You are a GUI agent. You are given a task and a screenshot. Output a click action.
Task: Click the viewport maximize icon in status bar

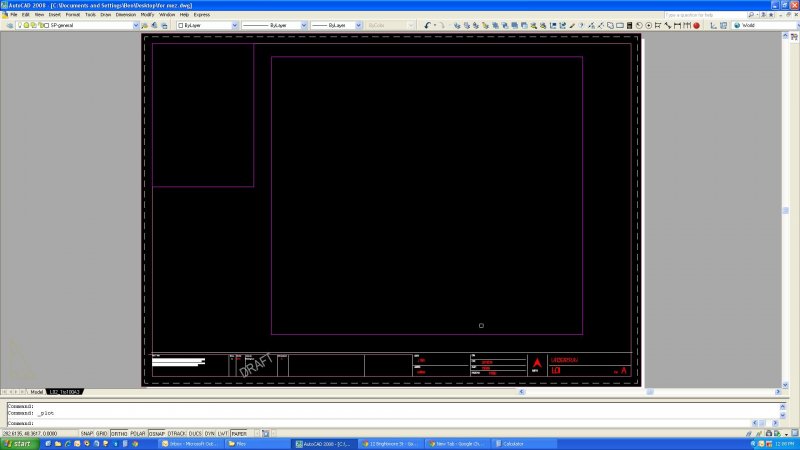pos(265,433)
